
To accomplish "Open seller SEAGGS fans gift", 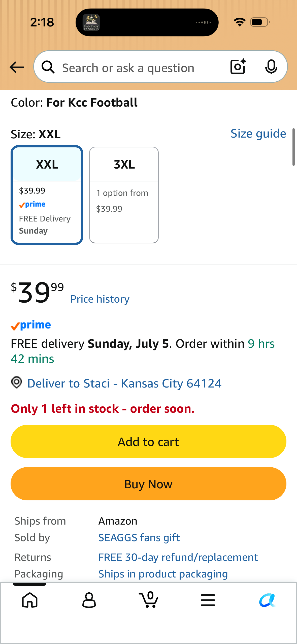I will tap(139, 537).
